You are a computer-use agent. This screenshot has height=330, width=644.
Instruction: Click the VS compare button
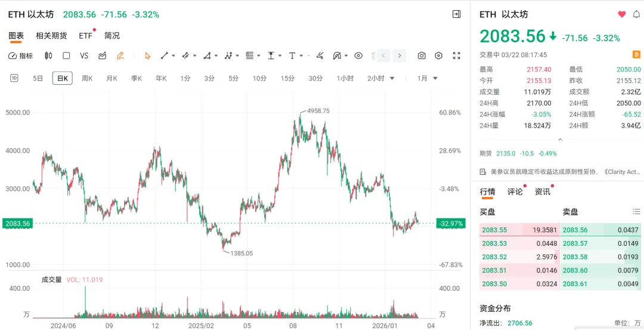[84, 56]
